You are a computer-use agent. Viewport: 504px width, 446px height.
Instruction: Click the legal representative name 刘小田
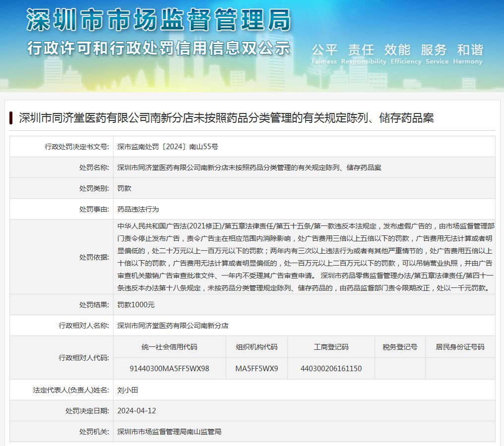(127, 390)
